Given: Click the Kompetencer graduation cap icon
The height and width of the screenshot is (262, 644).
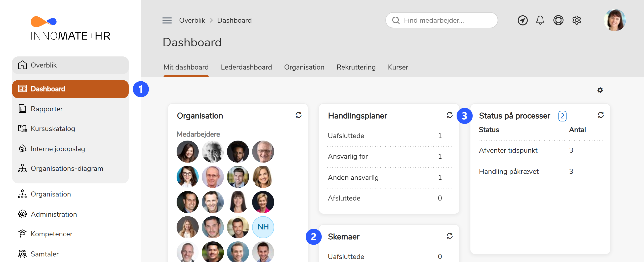Looking at the screenshot, I should point(22,234).
